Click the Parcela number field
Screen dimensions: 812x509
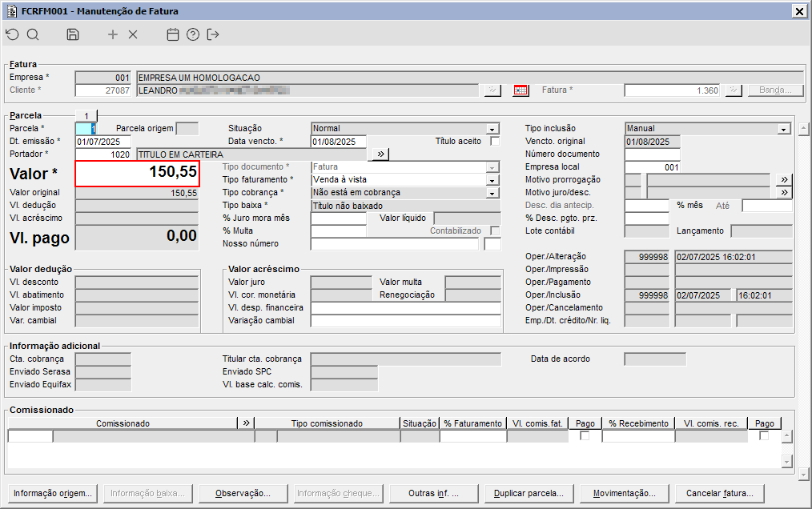pos(86,128)
